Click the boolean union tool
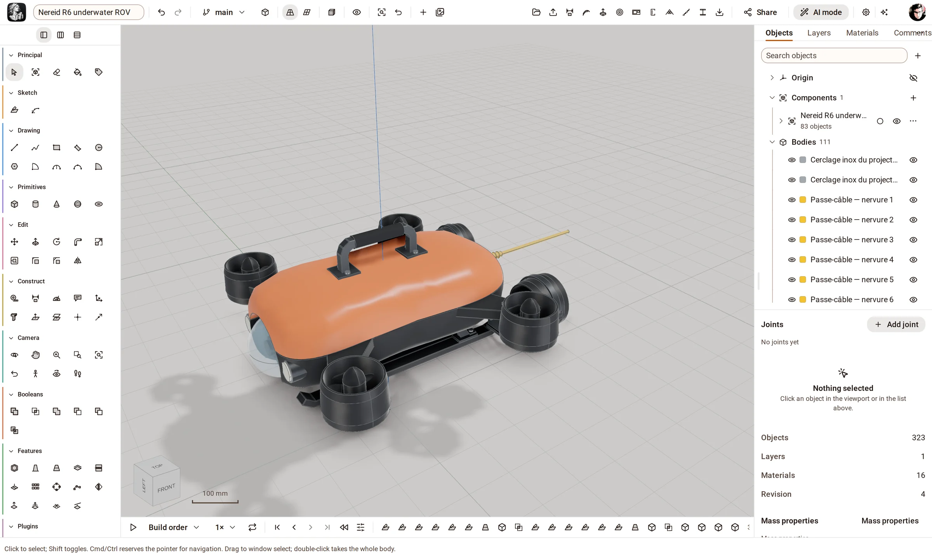 14,411
